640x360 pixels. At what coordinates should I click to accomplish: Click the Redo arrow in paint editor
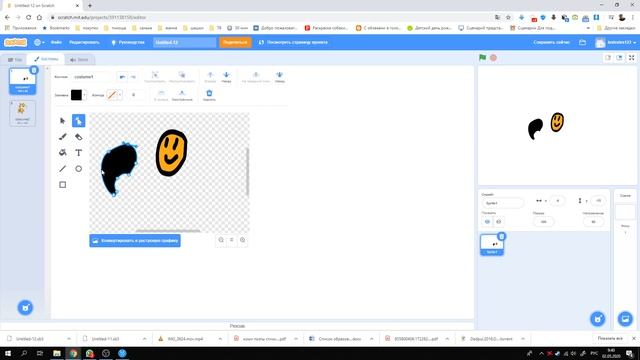[133, 77]
